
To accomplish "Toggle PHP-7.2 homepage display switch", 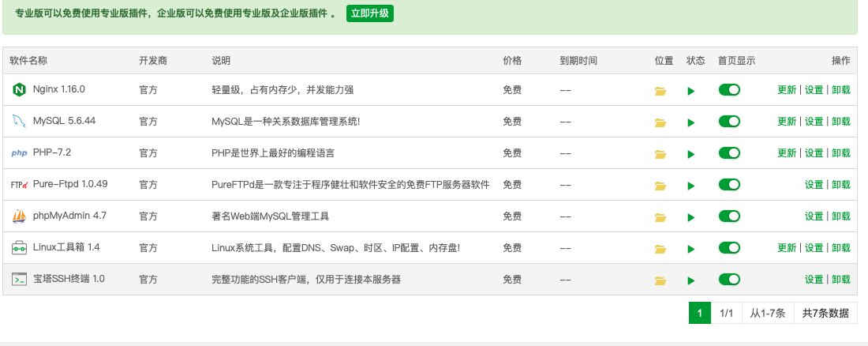I will pos(729,152).
